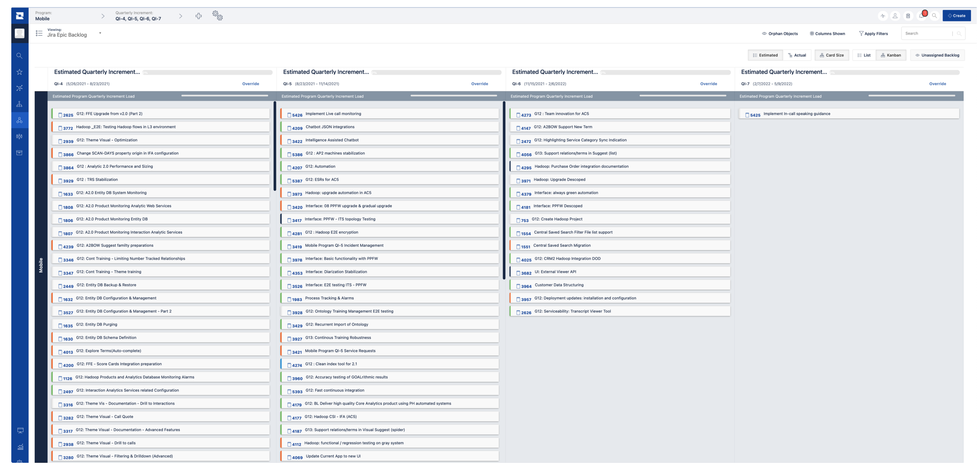Switch to Estimated view
980x473 pixels.
765,55
